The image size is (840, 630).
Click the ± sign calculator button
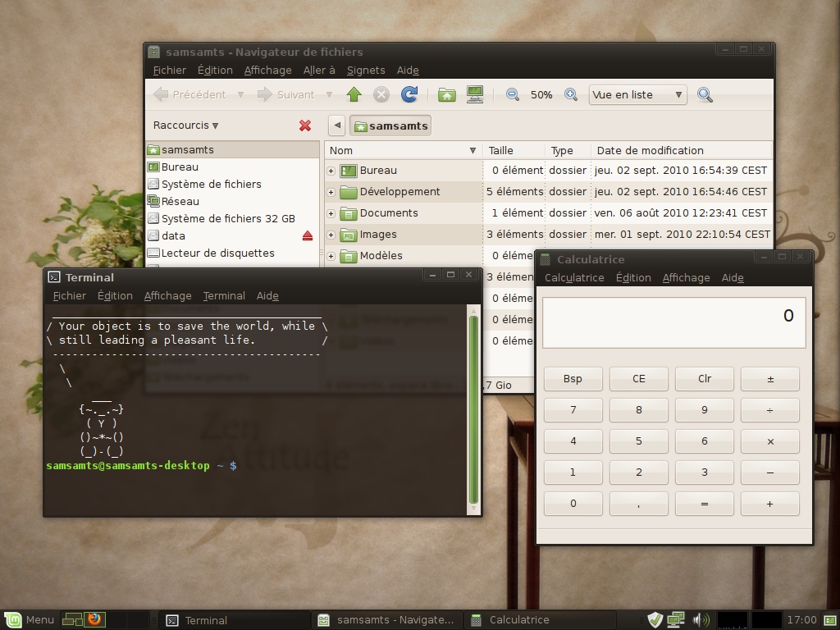pyautogui.click(x=769, y=379)
